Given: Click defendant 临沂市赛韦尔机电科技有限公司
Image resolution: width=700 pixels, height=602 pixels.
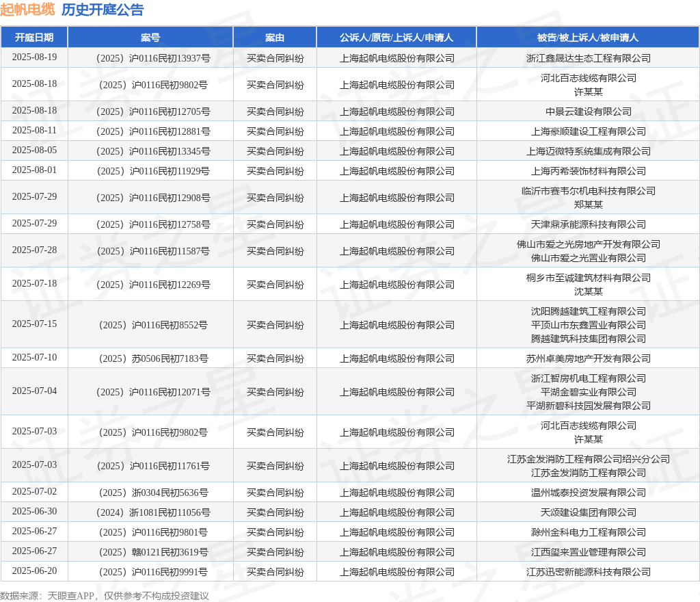Looking at the screenshot, I should point(588,191).
